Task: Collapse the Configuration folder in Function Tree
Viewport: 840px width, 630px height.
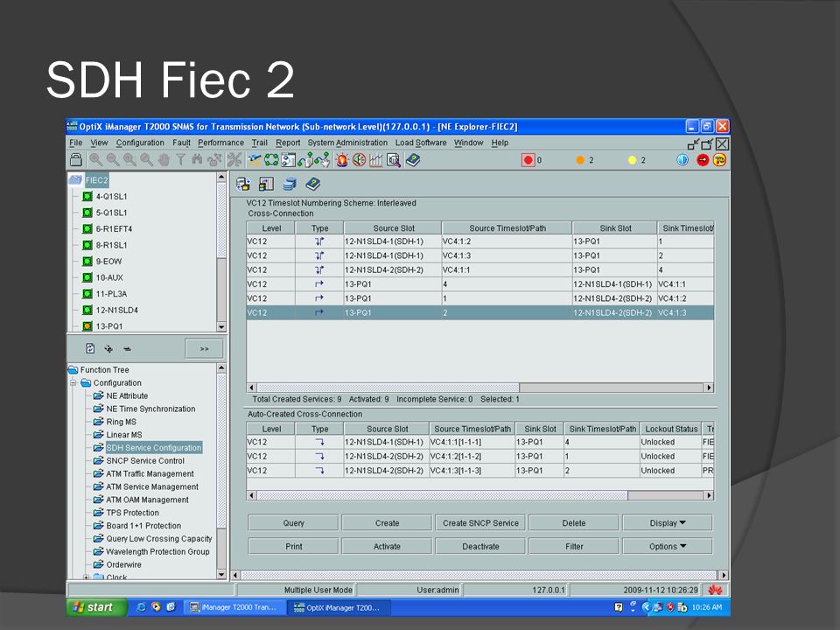Action: (73, 383)
